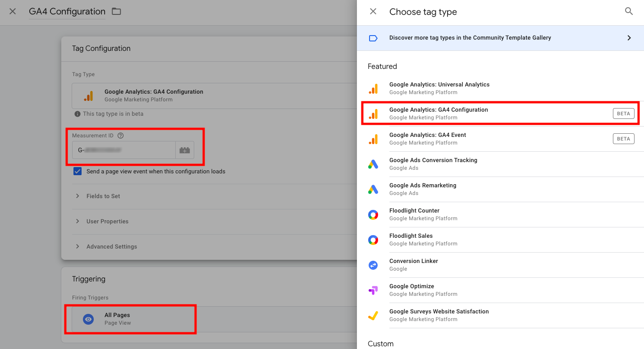Screen dimensions: 644x349
Task: Click the BETA badge on GA4 Event
Action: pos(624,139)
